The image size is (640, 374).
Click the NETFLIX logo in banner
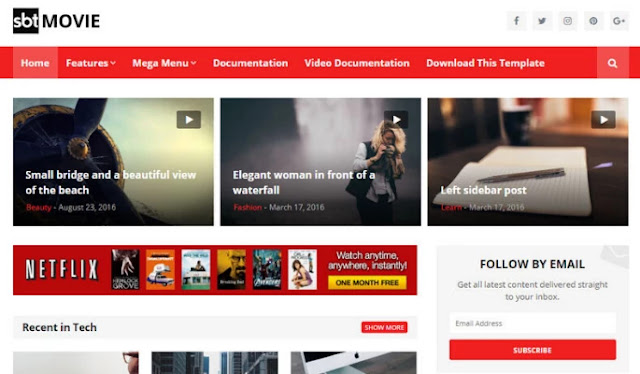[62, 270]
